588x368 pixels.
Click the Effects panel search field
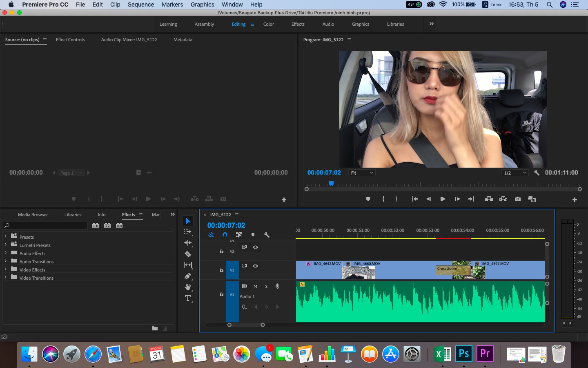pyautogui.click(x=45, y=225)
